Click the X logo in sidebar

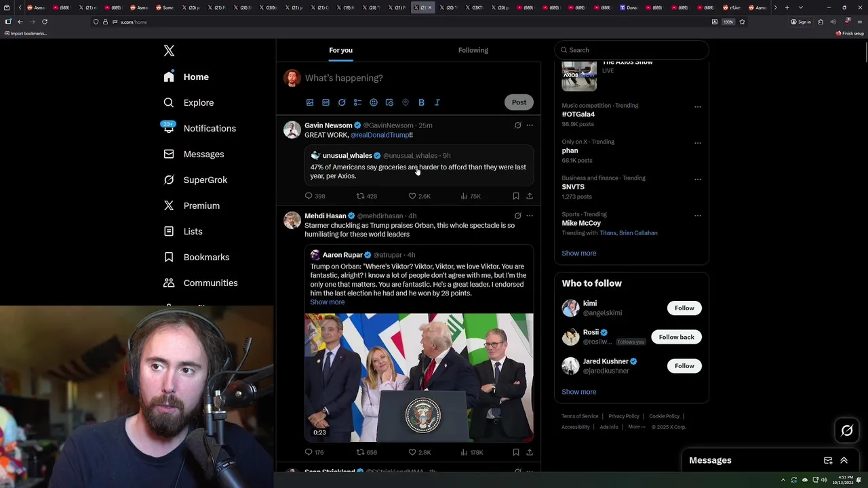coord(169,51)
